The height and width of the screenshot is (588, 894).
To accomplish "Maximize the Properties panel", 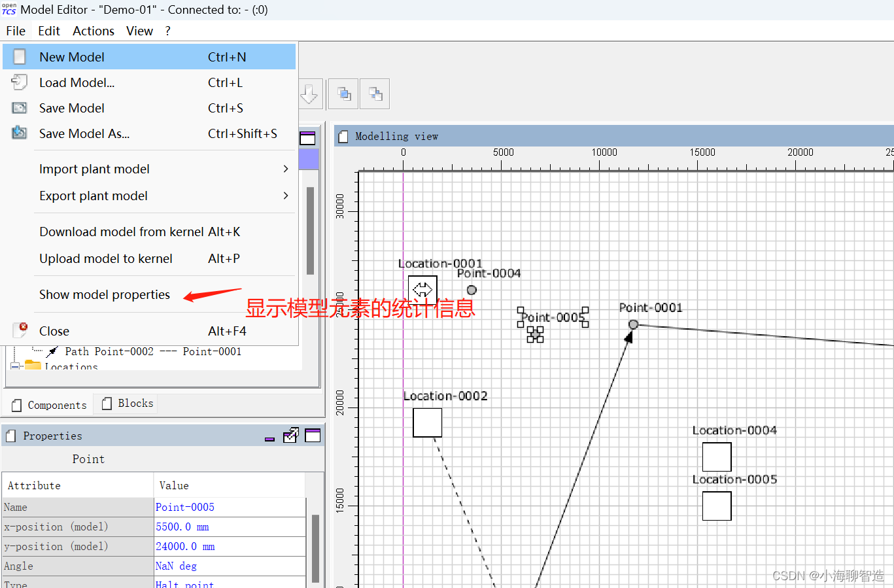I will click(x=313, y=436).
